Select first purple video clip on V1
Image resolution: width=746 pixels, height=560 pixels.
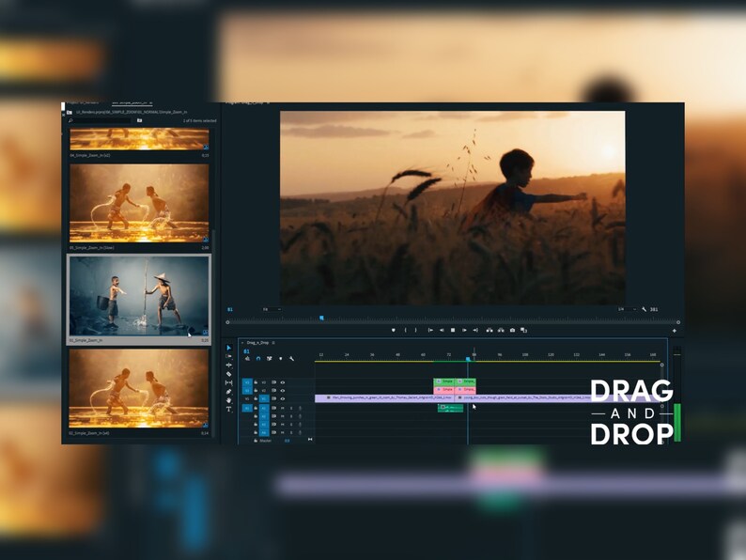coord(384,397)
